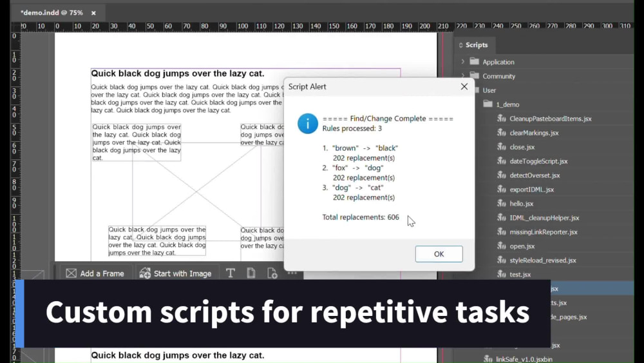Select the 1_demo folder label
The image size is (644, 363).
click(507, 104)
